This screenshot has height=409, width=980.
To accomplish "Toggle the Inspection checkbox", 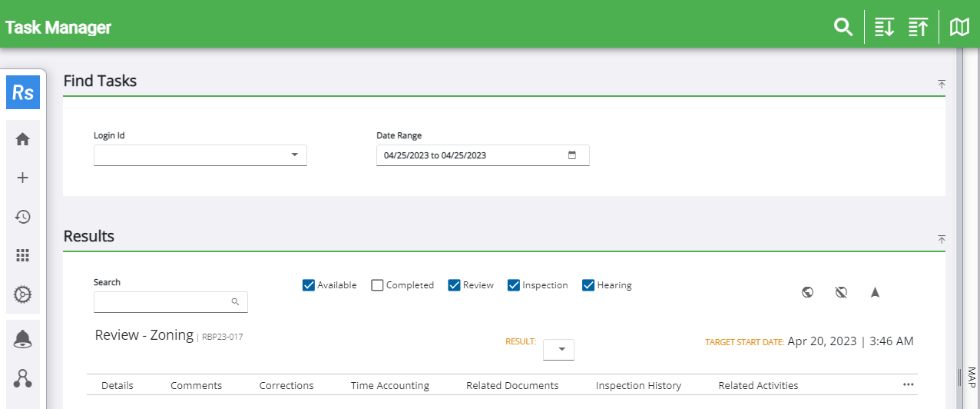I will pos(514,285).
